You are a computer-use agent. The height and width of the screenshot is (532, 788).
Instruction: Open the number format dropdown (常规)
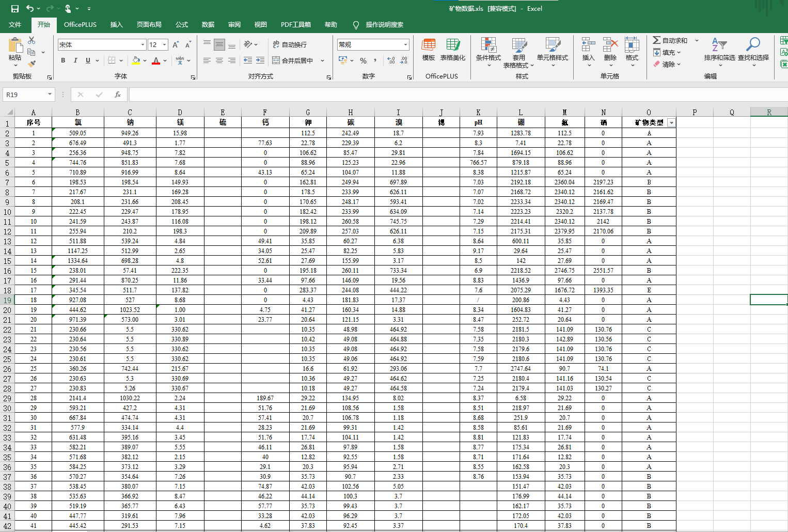click(406, 45)
